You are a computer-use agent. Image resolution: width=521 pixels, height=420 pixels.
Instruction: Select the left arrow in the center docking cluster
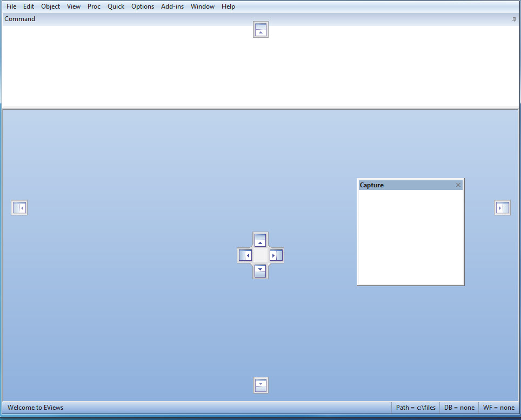(x=245, y=255)
